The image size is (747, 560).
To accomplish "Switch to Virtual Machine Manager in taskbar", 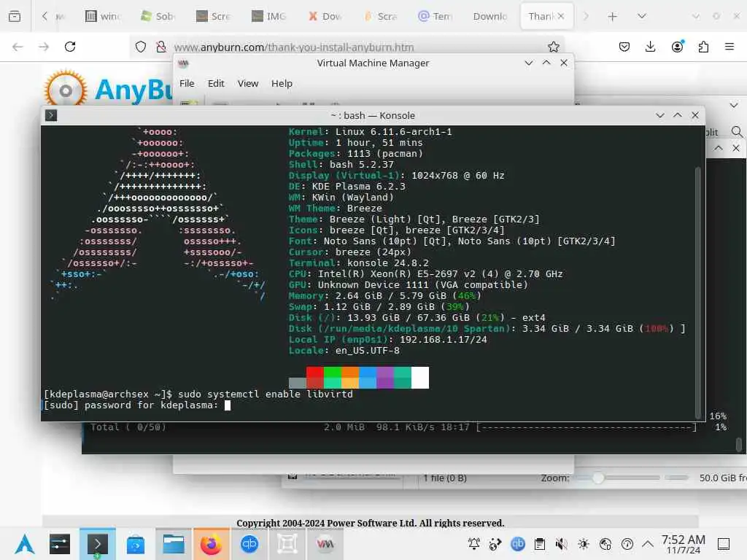I will coord(325,544).
